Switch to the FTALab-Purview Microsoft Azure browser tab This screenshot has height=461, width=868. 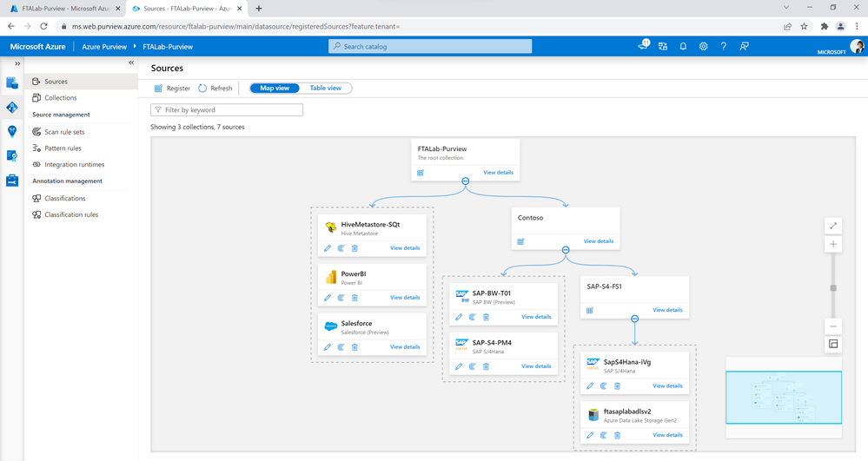63,9
